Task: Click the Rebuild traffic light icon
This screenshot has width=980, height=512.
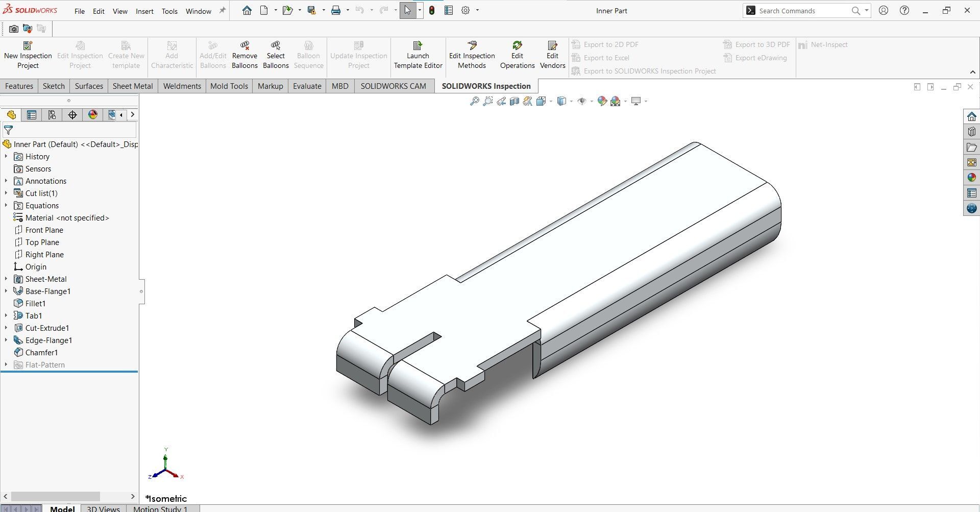Action: point(432,10)
